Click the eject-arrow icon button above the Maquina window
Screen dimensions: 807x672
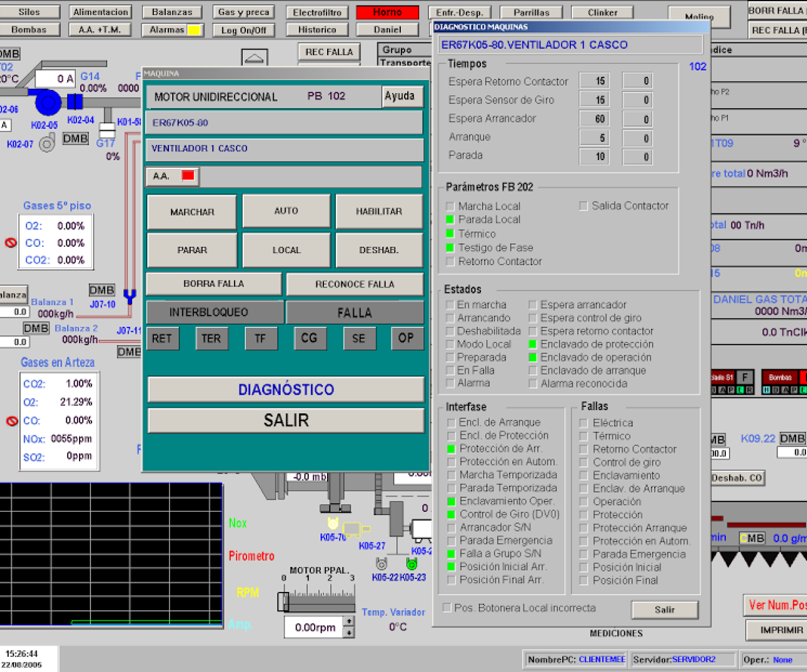pyautogui.click(x=254, y=58)
